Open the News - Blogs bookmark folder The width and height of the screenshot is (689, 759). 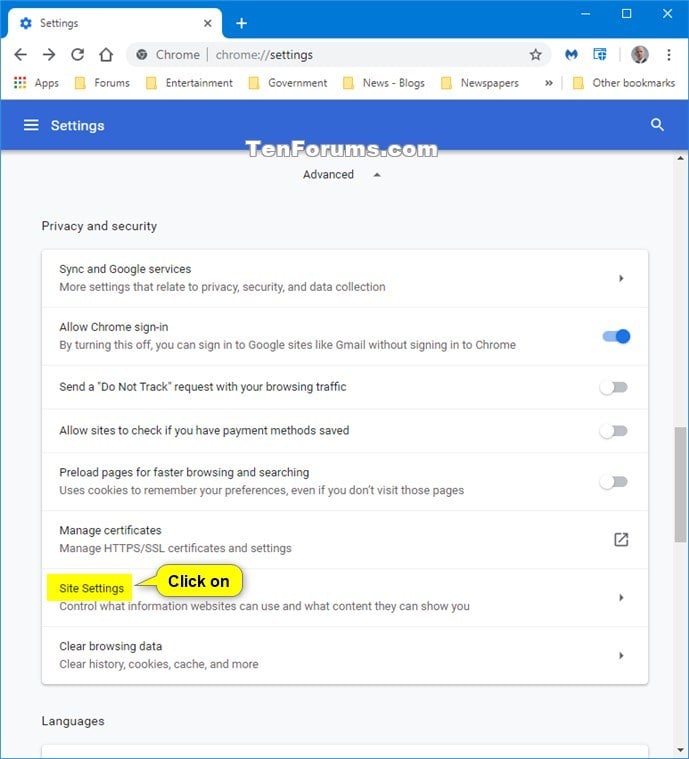pos(383,83)
